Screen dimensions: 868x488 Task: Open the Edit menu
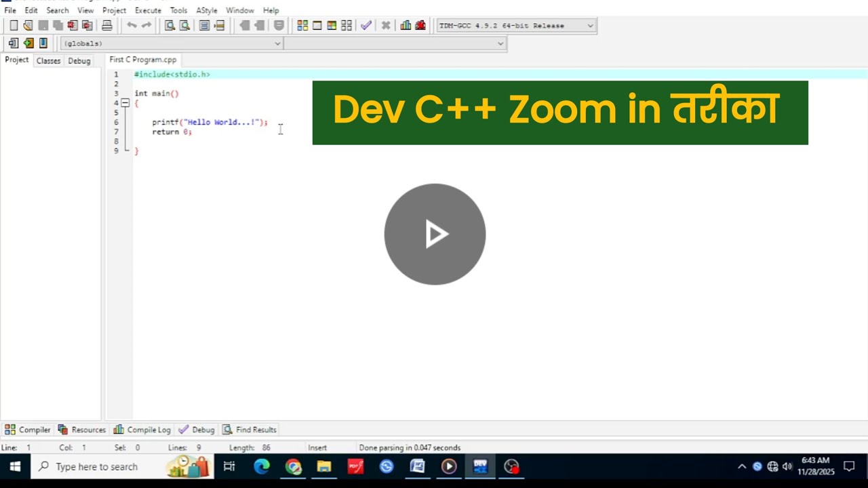(x=31, y=10)
